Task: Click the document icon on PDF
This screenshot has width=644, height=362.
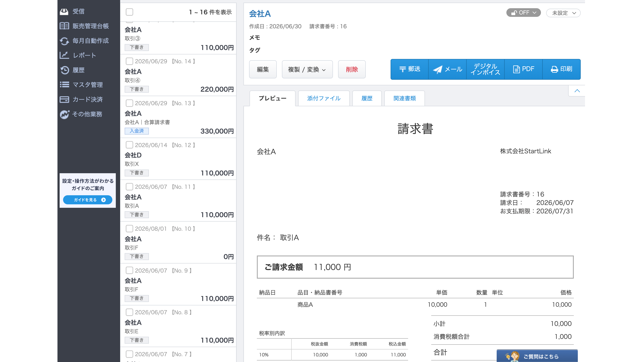Action: pos(516,69)
